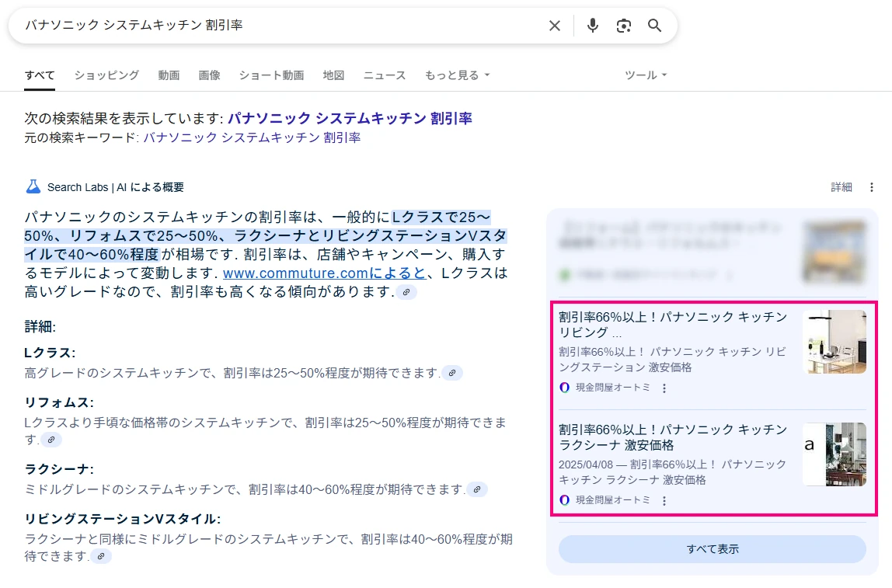This screenshot has width=892, height=588.
Task: Switch to the 動画 tab
Action: [169, 75]
